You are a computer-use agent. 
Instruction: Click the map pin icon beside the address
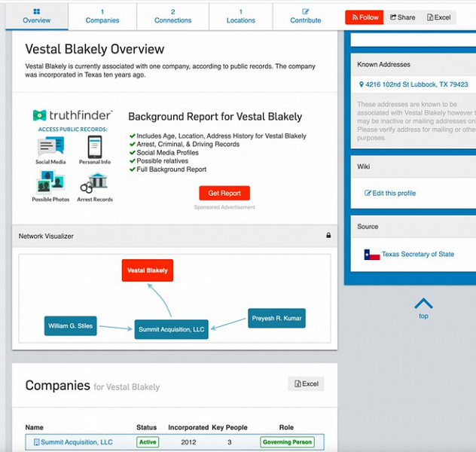coord(361,84)
